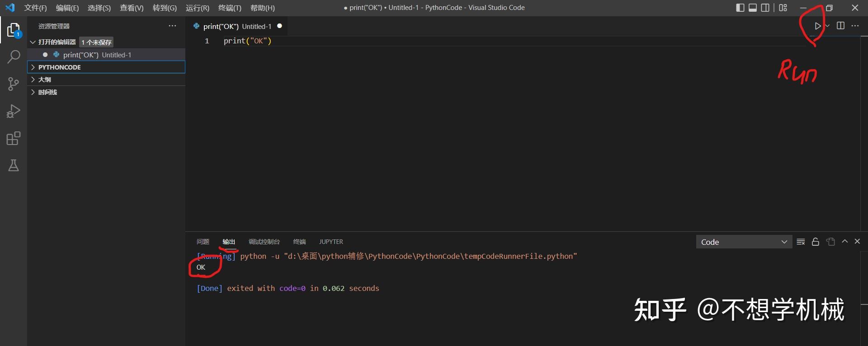
Task: Switch to the 调试控制台 panel tab
Action: pos(264,242)
